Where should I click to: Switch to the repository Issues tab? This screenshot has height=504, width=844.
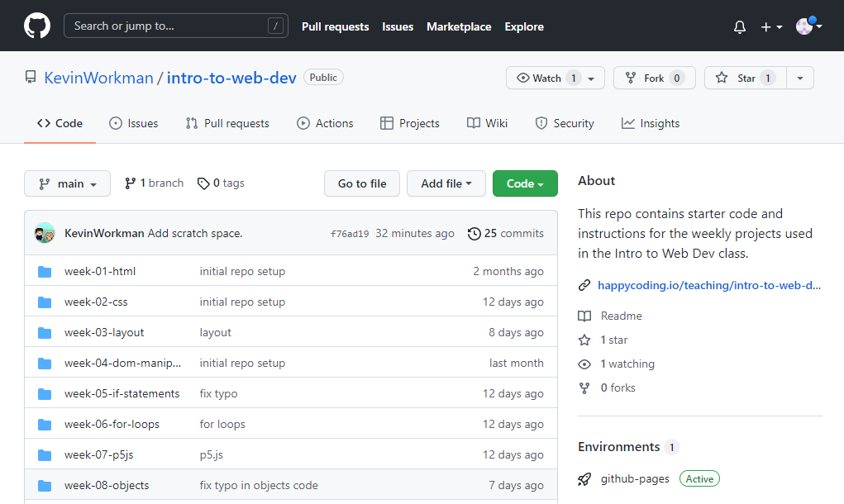pos(133,123)
